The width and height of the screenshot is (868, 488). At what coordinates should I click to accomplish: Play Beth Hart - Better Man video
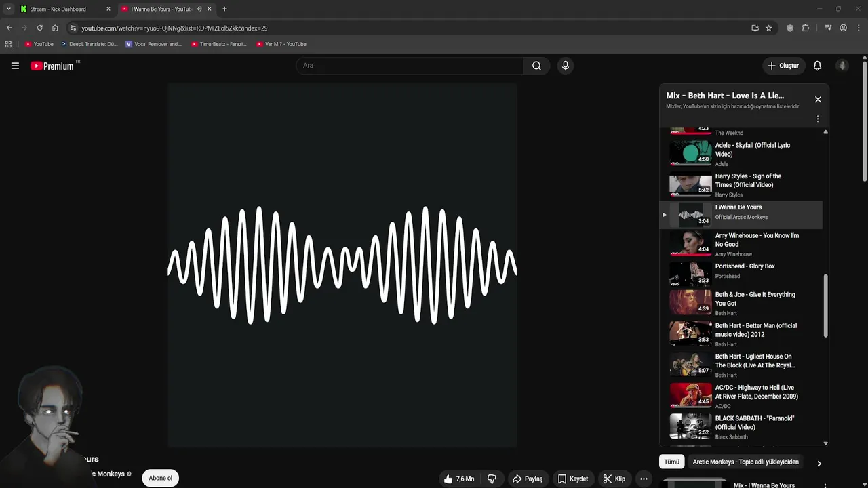pyautogui.click(x=741, y=335)
